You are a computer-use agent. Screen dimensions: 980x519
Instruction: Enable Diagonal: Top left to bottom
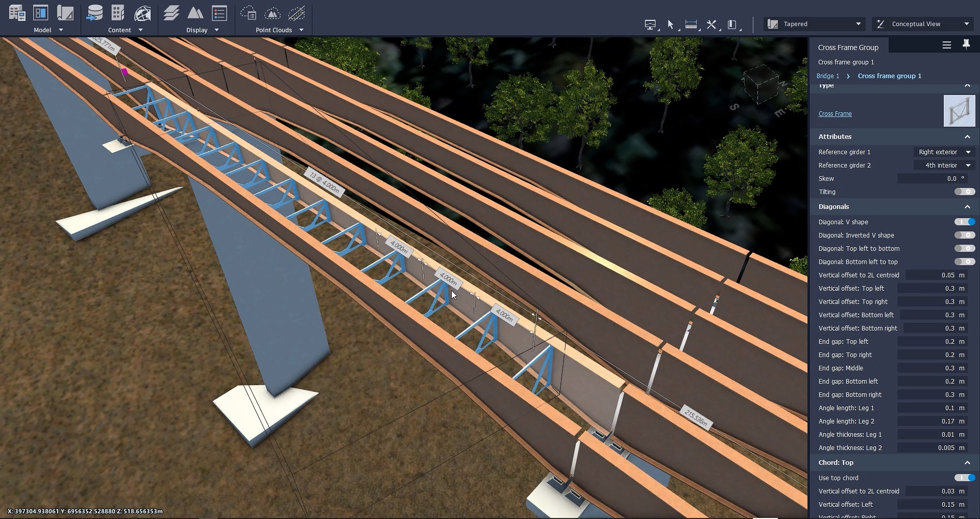click(965, 248)
